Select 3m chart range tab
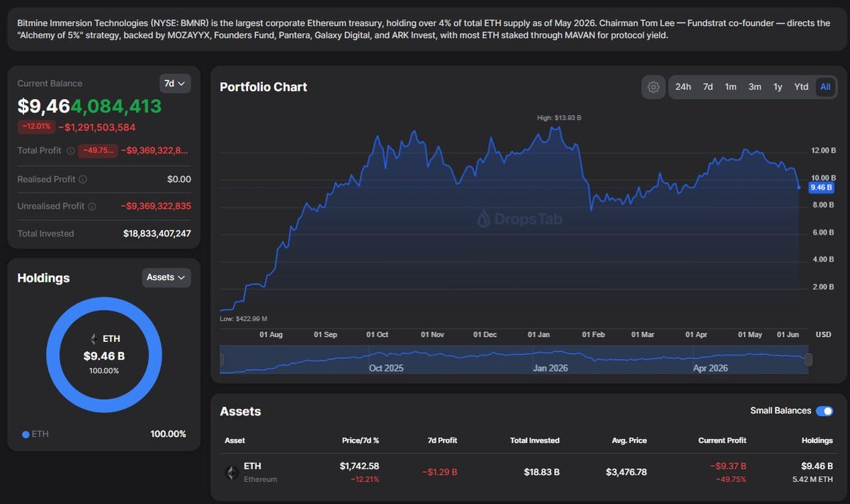Screen dimensions: 850x504 click(755, 87)
